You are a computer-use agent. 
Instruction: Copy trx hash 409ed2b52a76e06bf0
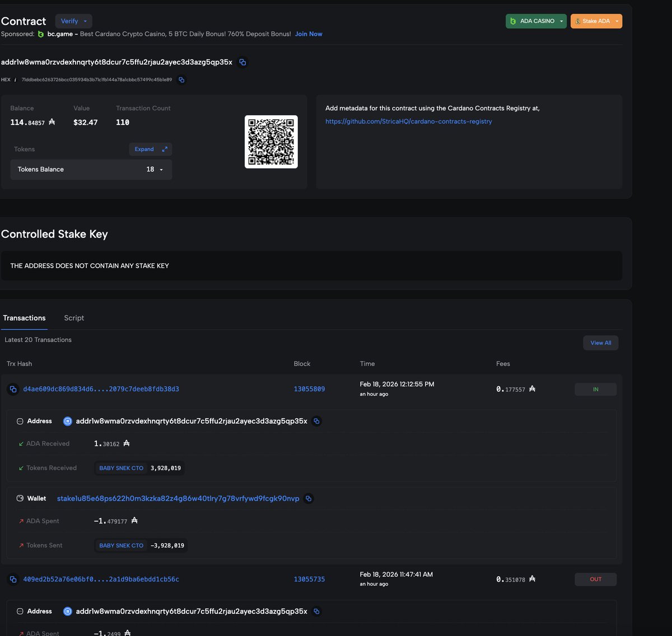(13, 579)
